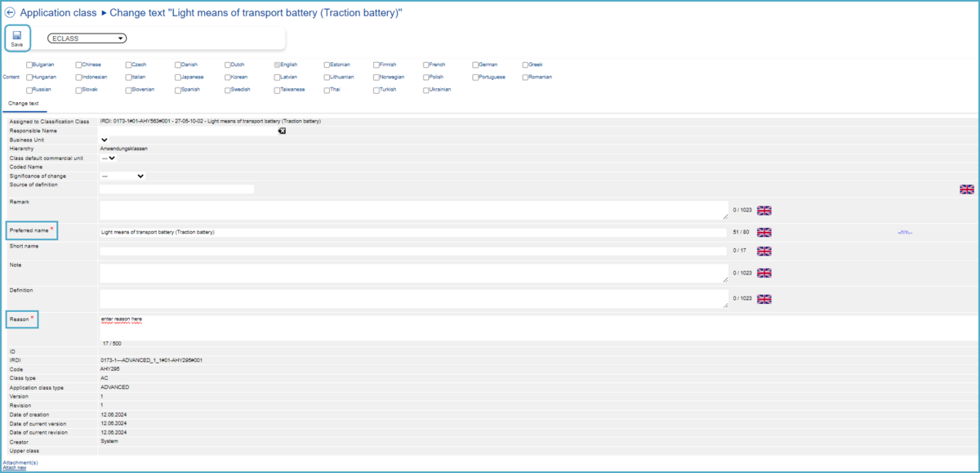
Task: Tick the Bulgarian content checkbox
Action: coord(29,65)
